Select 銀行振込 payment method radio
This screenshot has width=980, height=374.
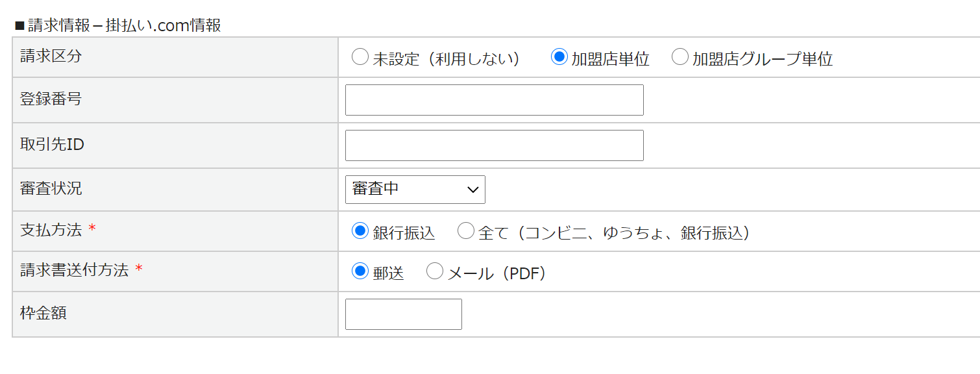click(x=360, y=231)
